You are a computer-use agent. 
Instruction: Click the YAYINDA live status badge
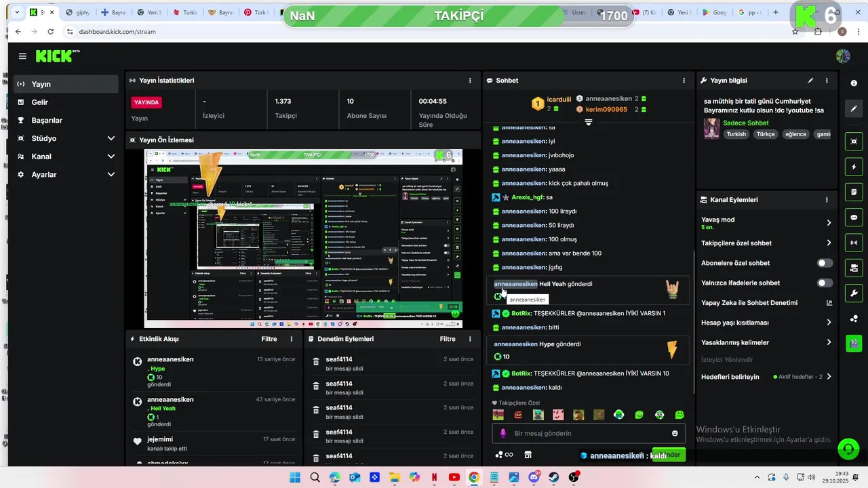pos(146,102)
